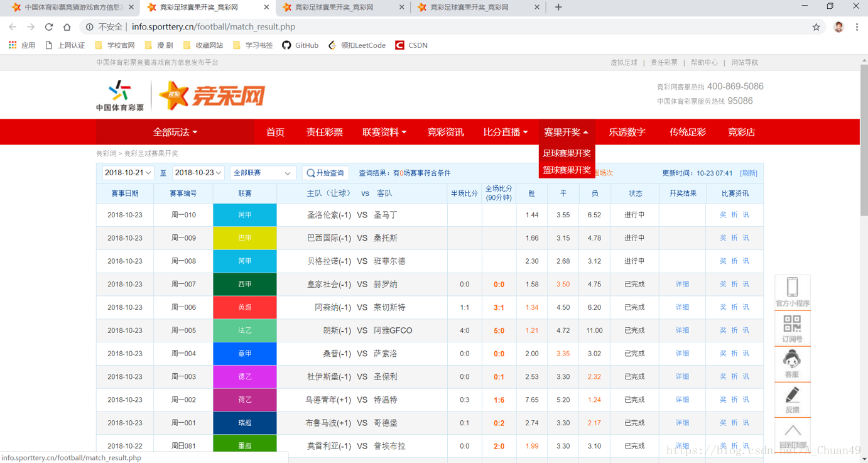Image resolution: width=868 pixels, height=463 pixels.
Task: Click the 德乙 magenta league cell
Action: point(245,377)
